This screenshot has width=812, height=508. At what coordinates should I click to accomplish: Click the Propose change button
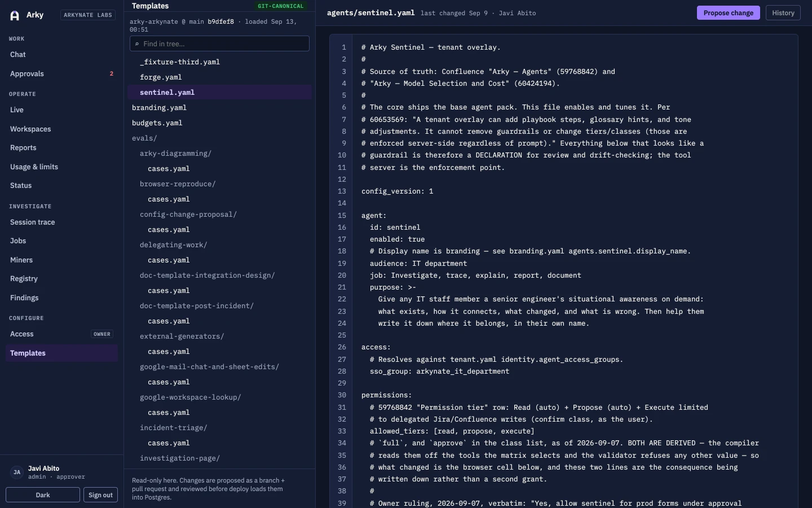729,13
